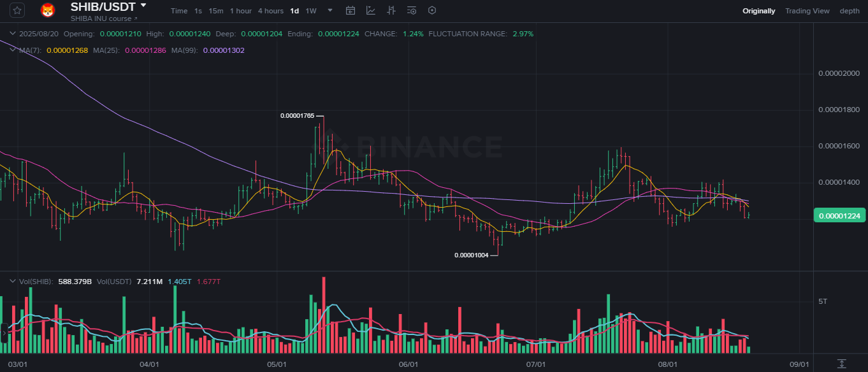Click the CHANGE value 1.24%
This screenshot has height=372, width=868.
[x=413, y=34]
